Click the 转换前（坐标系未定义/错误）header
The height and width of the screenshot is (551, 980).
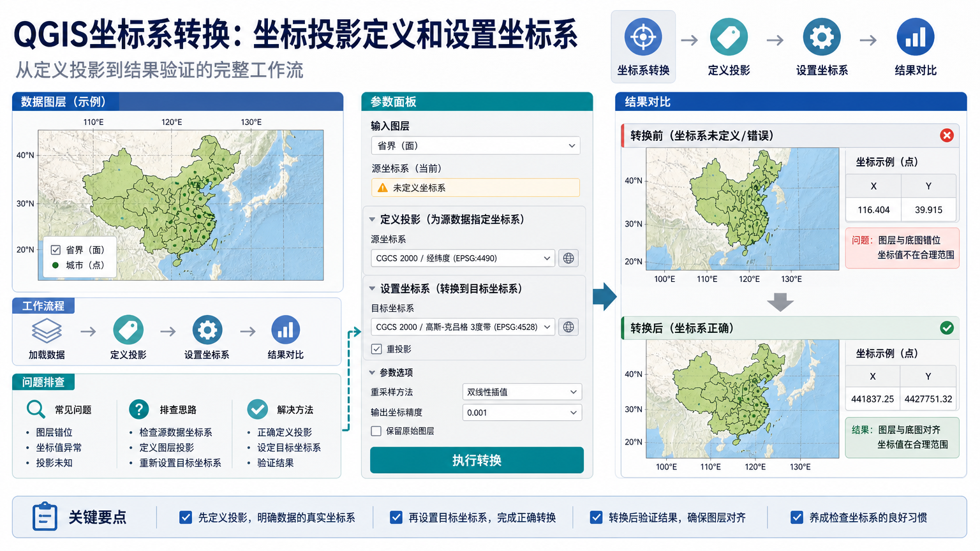click(791, 135)
